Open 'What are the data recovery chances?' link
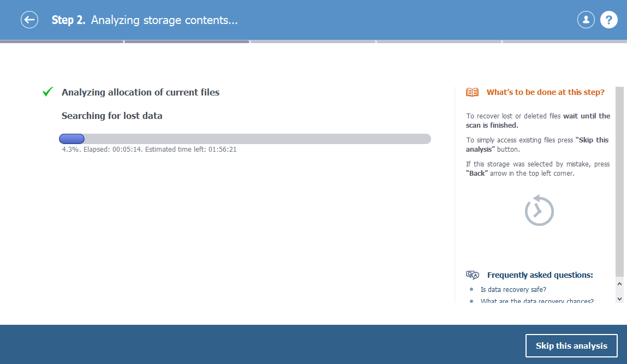The width and height of the screenshot is (627, 364). (x=537, y=301)
